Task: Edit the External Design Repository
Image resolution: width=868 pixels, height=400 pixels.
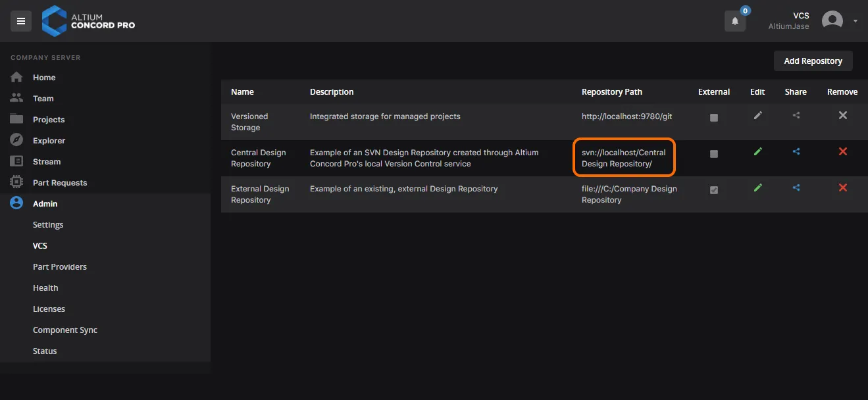Action: 757,188
